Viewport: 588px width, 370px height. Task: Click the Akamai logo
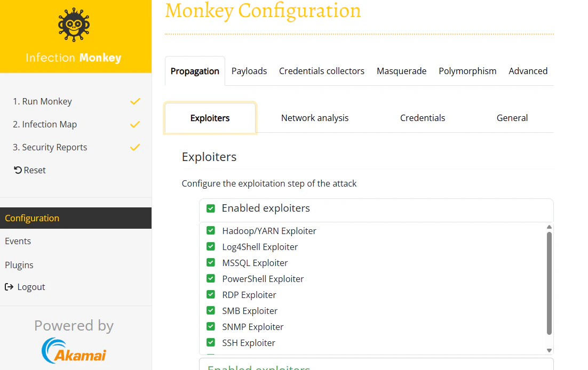[74, 350]
